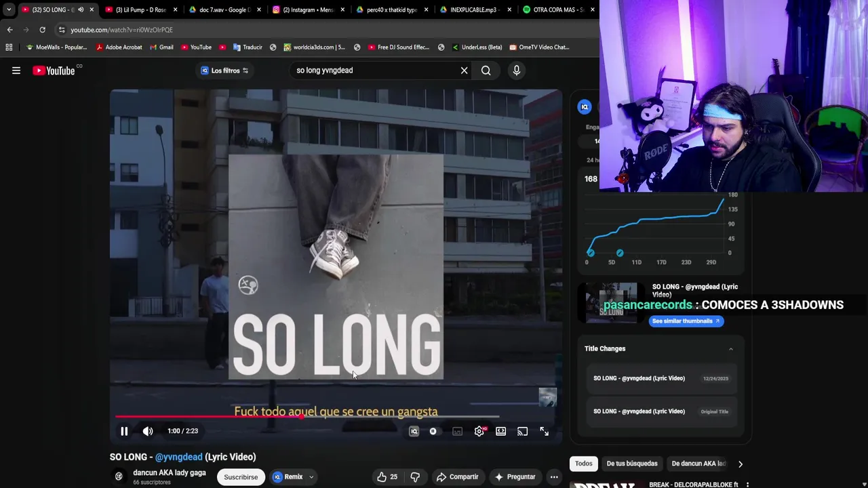868x488 pixels.
Task: Go back in browser history
Action: click(x=9, y=30)
